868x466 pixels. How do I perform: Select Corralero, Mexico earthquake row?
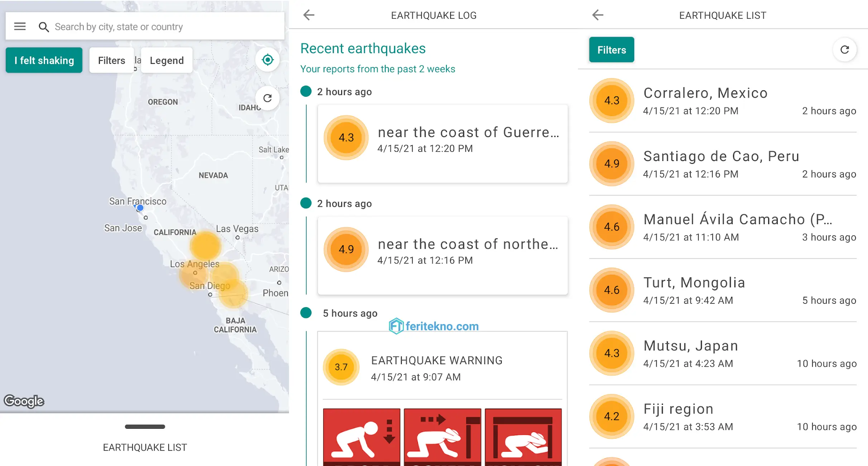pos(723,101)
